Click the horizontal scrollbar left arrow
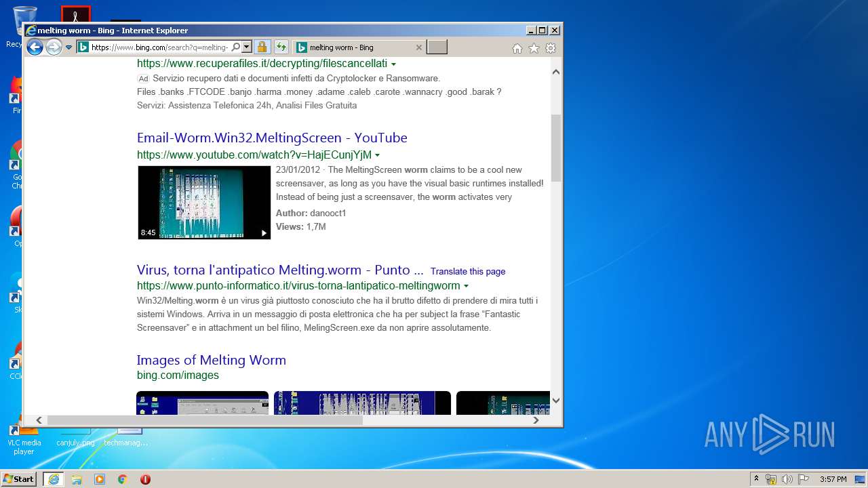868x488 pixels. coord(39,420)
